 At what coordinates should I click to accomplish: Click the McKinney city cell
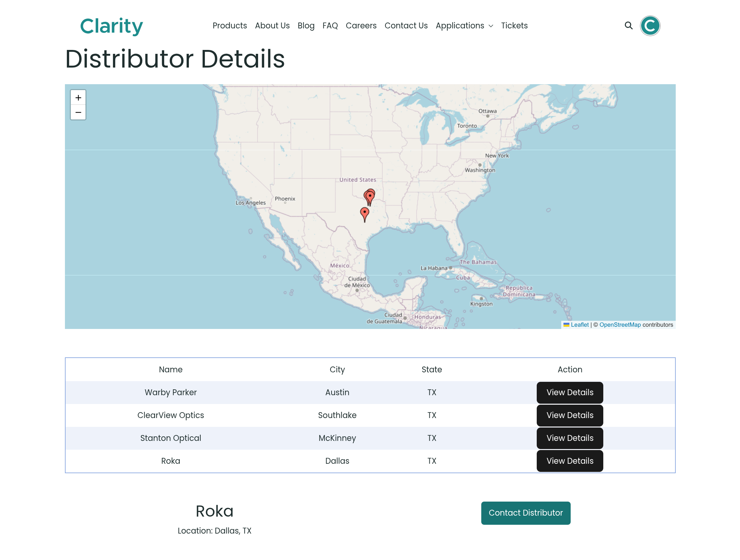coord(337,438)
